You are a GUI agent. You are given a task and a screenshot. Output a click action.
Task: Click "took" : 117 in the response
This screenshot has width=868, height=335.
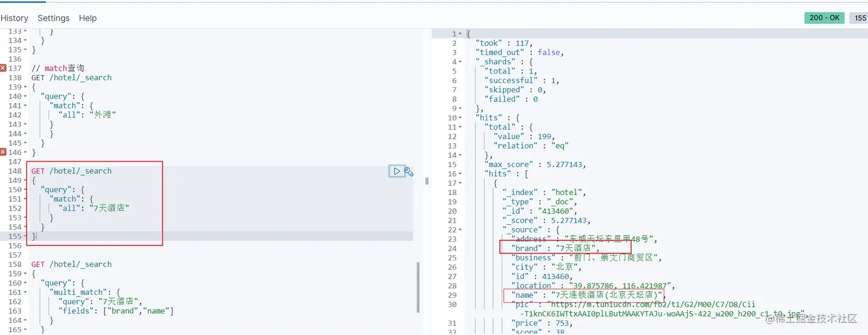pos(504,43)
